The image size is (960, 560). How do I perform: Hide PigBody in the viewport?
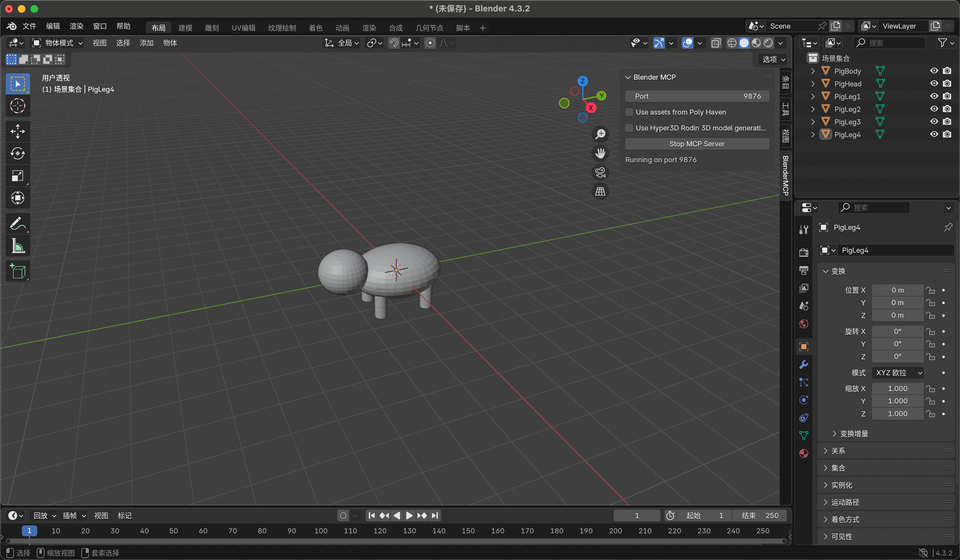tap(934, 71)
